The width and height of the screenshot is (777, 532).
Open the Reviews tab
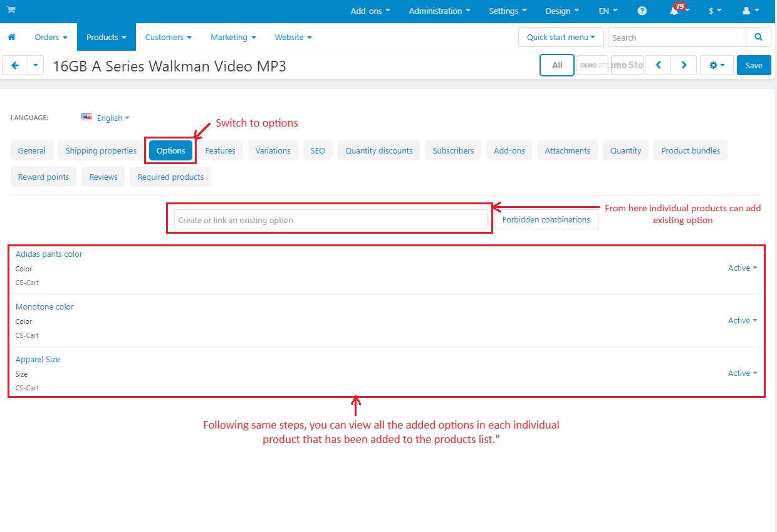(103, 177)
